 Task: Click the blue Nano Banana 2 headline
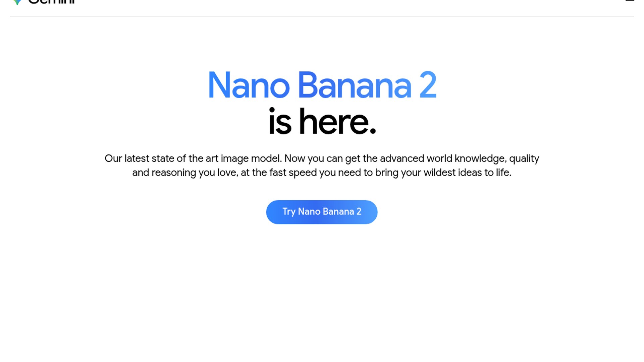point(322,85)
